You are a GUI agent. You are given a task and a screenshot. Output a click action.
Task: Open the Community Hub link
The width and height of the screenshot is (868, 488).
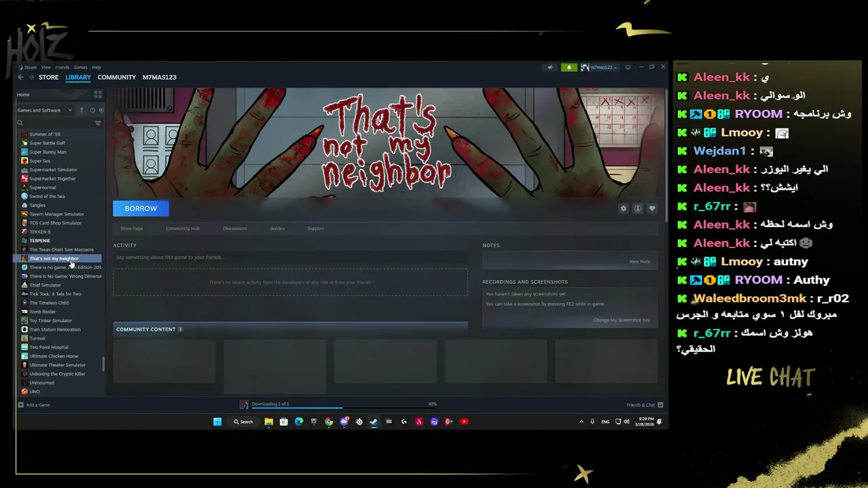182,228
